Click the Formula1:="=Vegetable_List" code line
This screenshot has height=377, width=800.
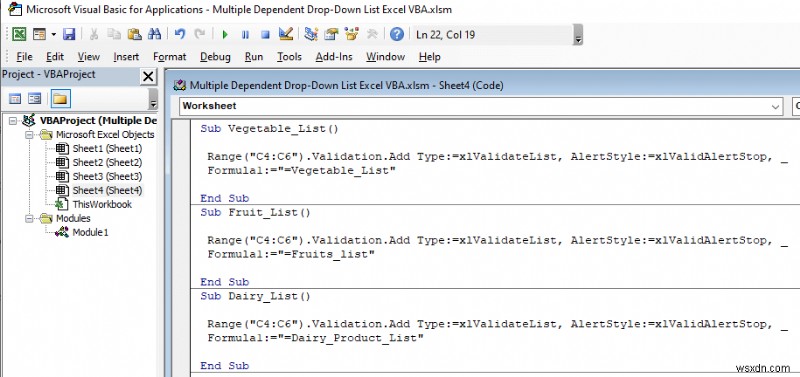302,171
